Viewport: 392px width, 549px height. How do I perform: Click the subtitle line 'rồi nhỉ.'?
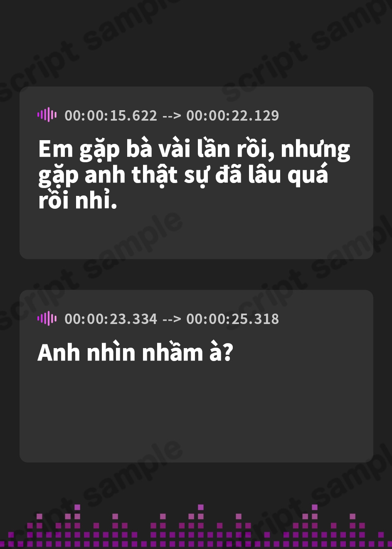pyautogui.click(x=77, y=200)
